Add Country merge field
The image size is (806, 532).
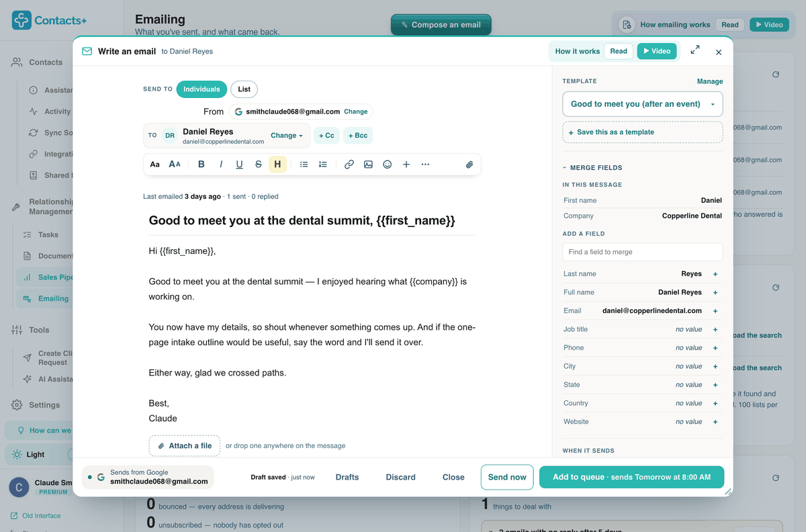[715, 404]
